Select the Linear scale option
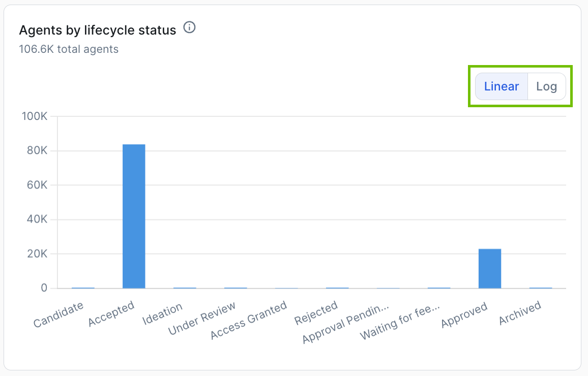Screen dimensions: 588x376 tap(502, 86)
